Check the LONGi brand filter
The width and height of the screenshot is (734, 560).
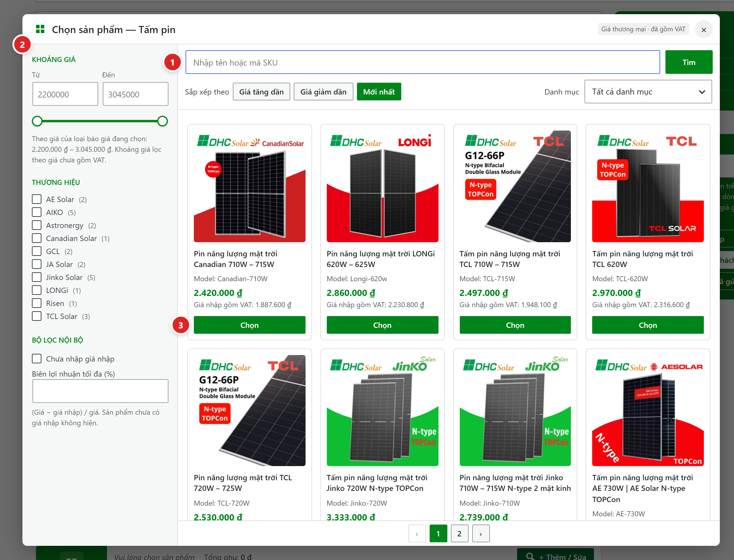pos(37,290)
